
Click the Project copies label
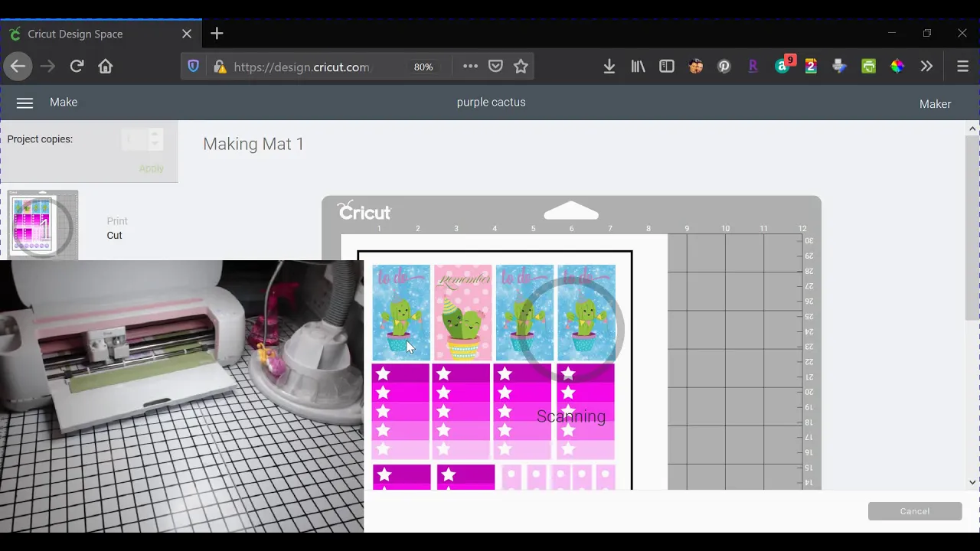click(40, 139)
